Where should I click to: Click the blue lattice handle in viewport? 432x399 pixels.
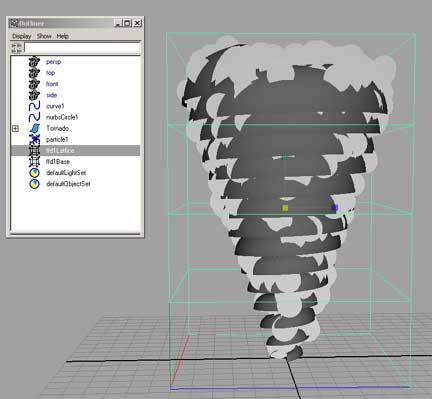pos(335,208)
